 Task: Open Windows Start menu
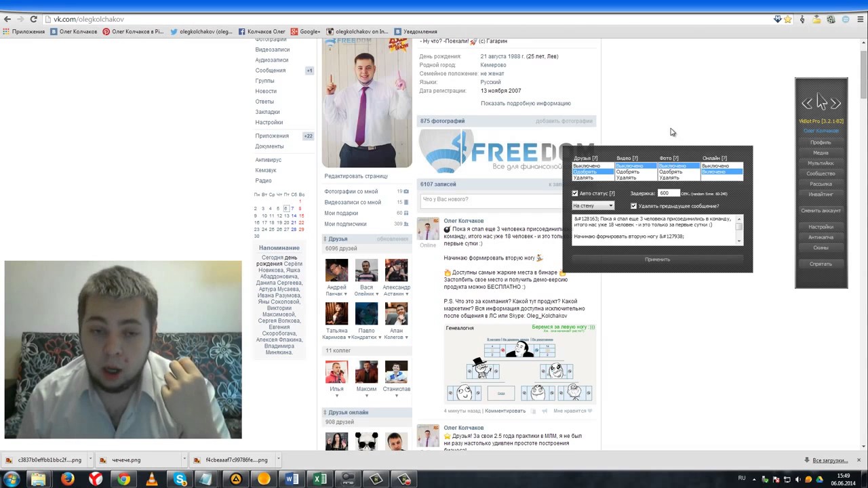point(12,479)
